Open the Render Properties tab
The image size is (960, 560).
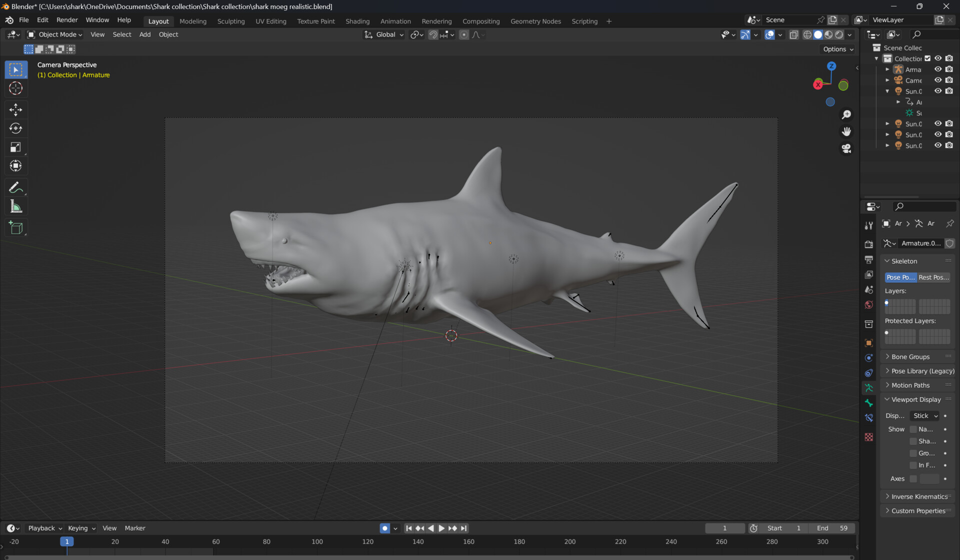click(868, 244)
